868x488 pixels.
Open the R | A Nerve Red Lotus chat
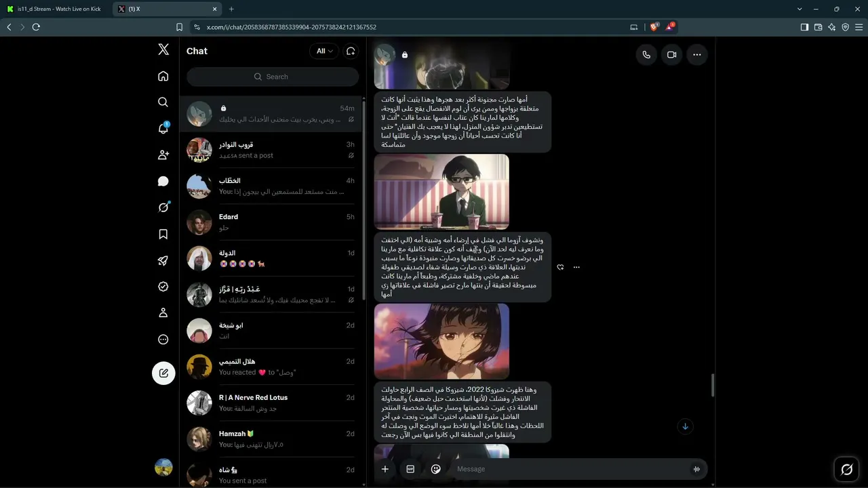point(271,403)
